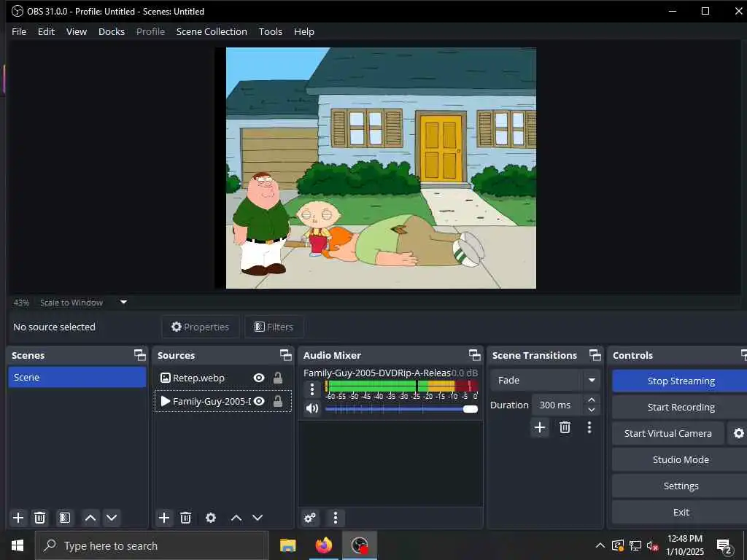Image resolution: width=747 pixels, height=560 pixels.
Task: Mute the Family-Guy audio track
Action: coord(312,408)
